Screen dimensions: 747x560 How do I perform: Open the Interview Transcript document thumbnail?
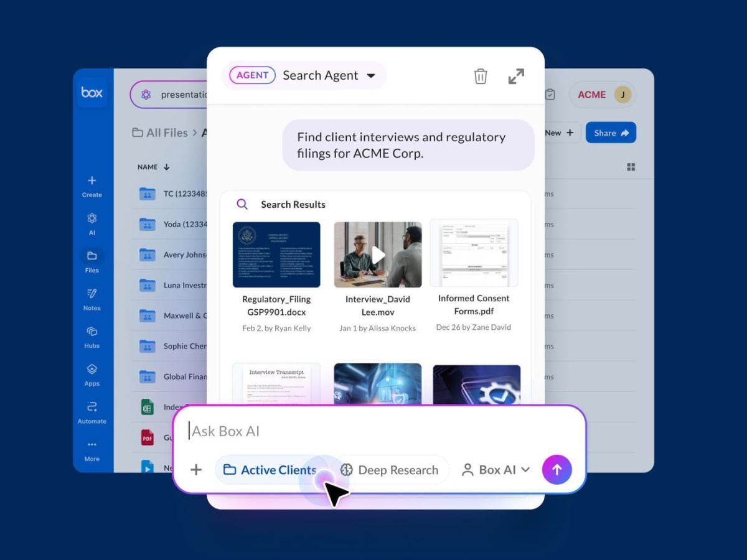276,384
